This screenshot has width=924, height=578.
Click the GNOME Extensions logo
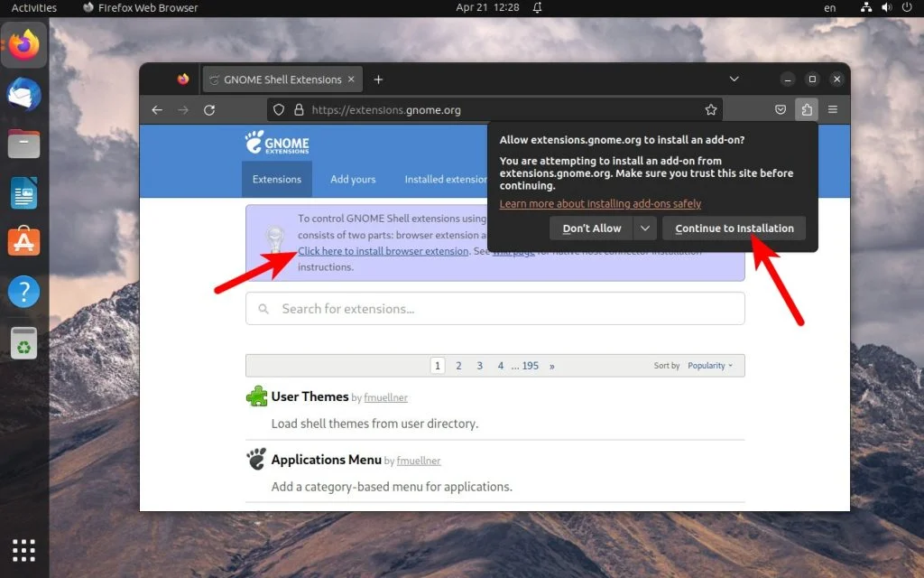click(275, 143)
